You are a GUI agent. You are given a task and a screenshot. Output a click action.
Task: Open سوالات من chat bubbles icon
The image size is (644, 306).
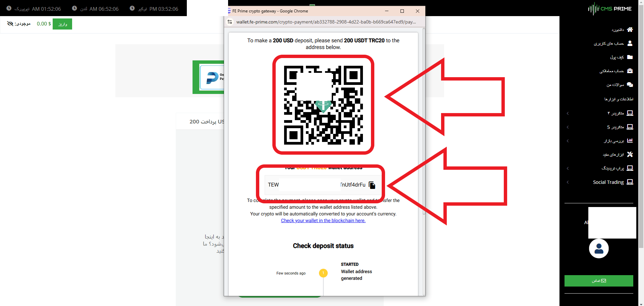pos(630,85)
